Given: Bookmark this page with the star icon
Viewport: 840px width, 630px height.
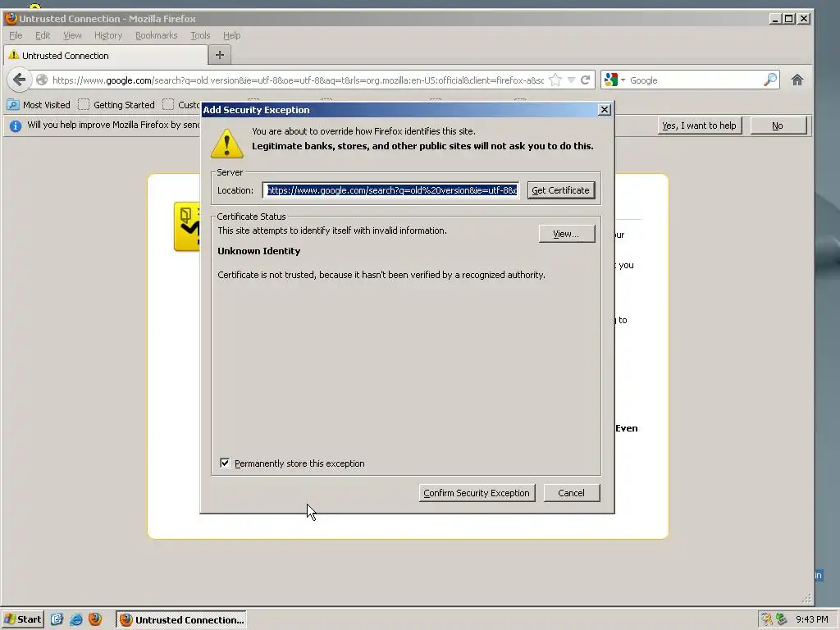Looking at the screenshot, I should click(555, 80).
